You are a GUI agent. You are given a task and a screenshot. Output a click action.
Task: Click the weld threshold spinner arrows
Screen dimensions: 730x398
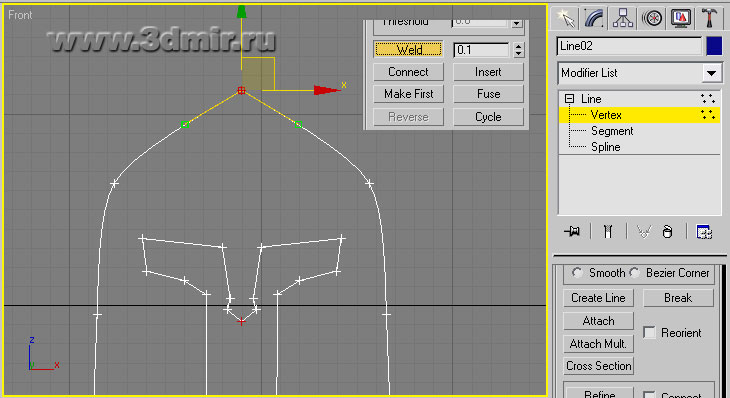coord(519,50)
